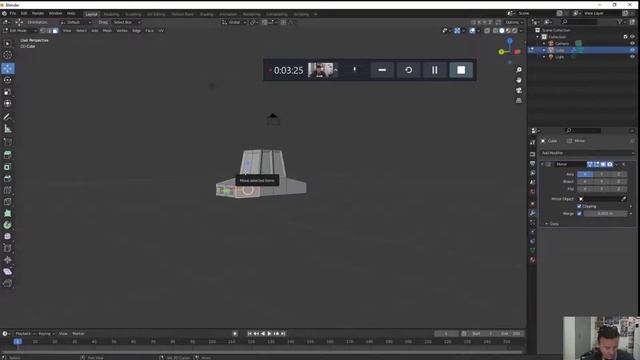
Task: Open the Material properties tab icon
Action: pos(532,260)
